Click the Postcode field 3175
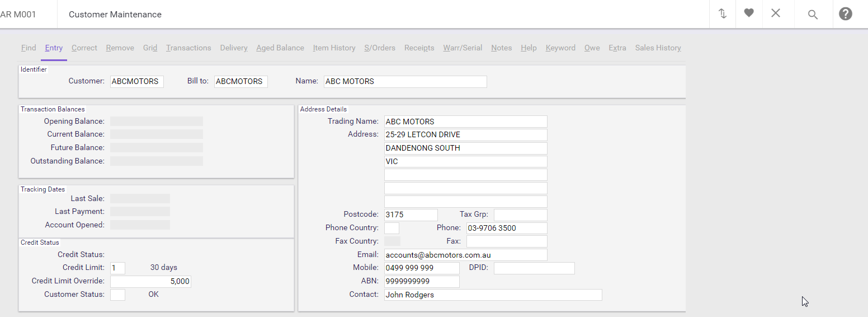 pyautogui.click(x=411, y=215)
